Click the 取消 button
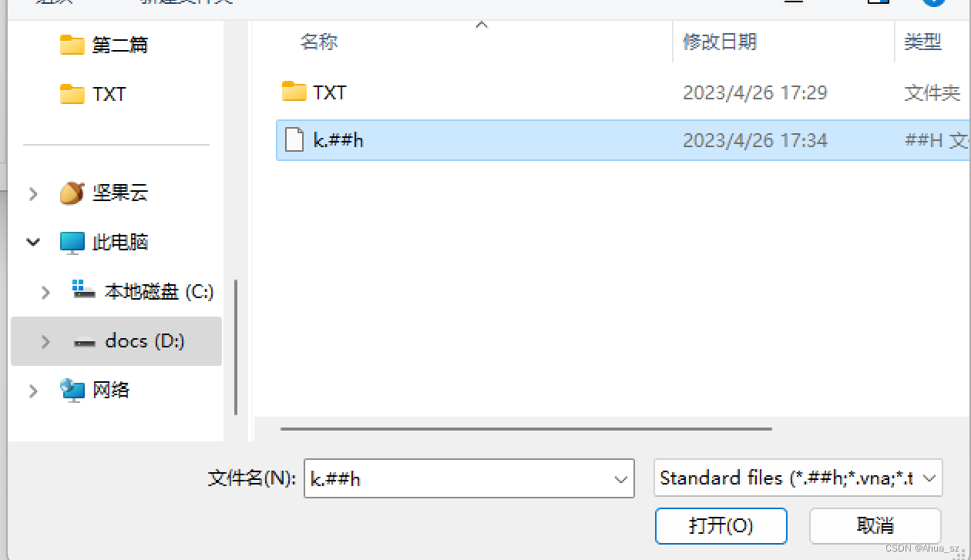 click(x=875, y=526)
